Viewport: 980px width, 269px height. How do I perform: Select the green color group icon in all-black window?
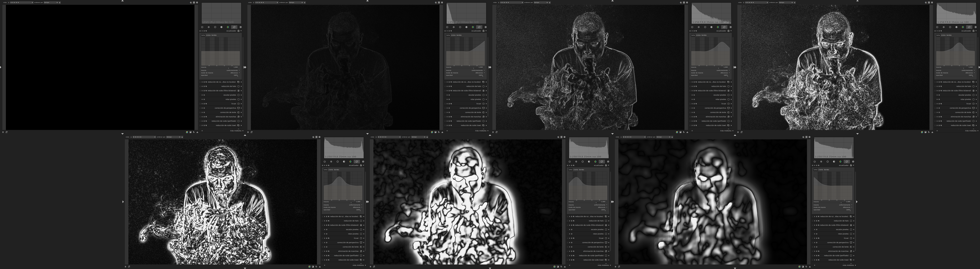tap(228, 27)
